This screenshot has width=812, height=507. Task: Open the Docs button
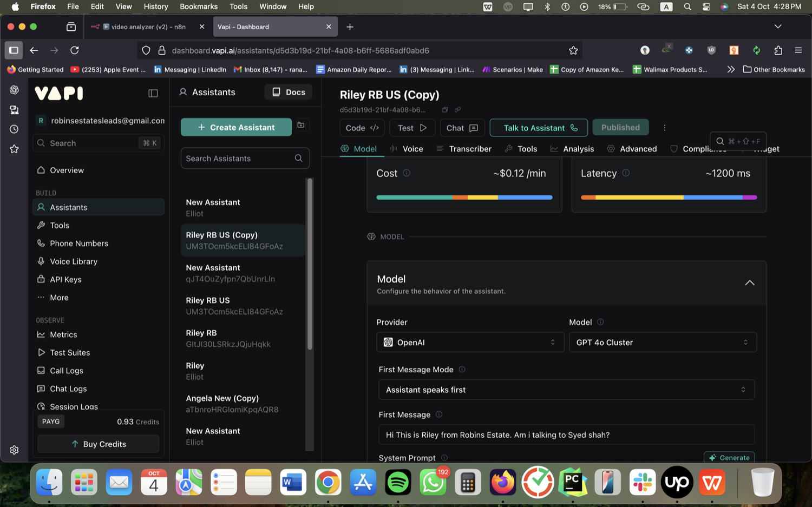pos(289,92)
